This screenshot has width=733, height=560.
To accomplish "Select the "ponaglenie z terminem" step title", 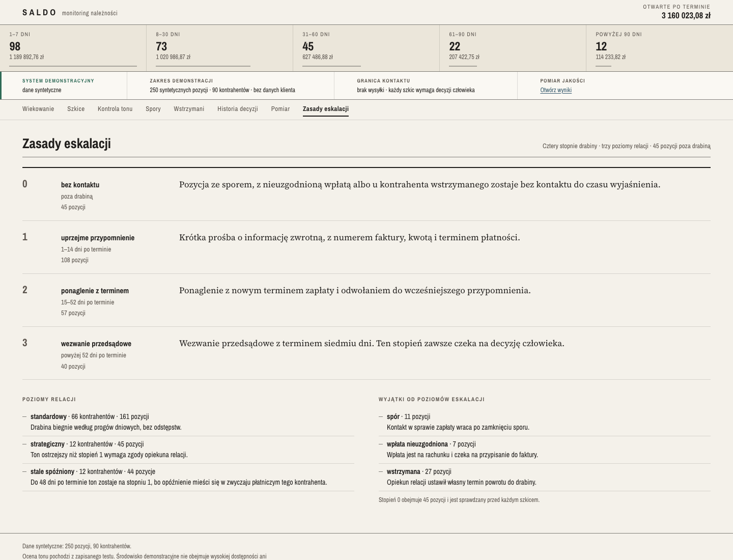I will [x=95, y=291].
